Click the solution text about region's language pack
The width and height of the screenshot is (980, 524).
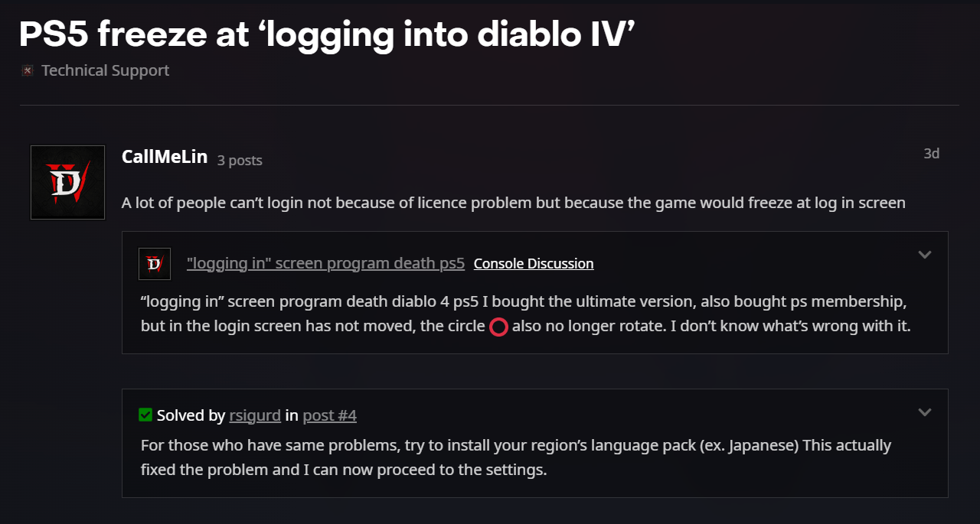click(516, 445)
